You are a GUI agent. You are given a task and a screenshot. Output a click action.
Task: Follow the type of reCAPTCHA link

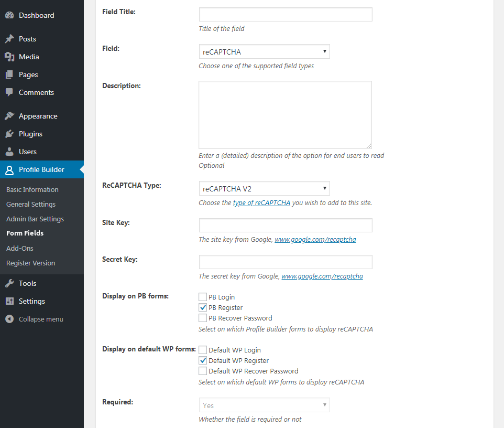pyautogui.click(x=261, y=203)
